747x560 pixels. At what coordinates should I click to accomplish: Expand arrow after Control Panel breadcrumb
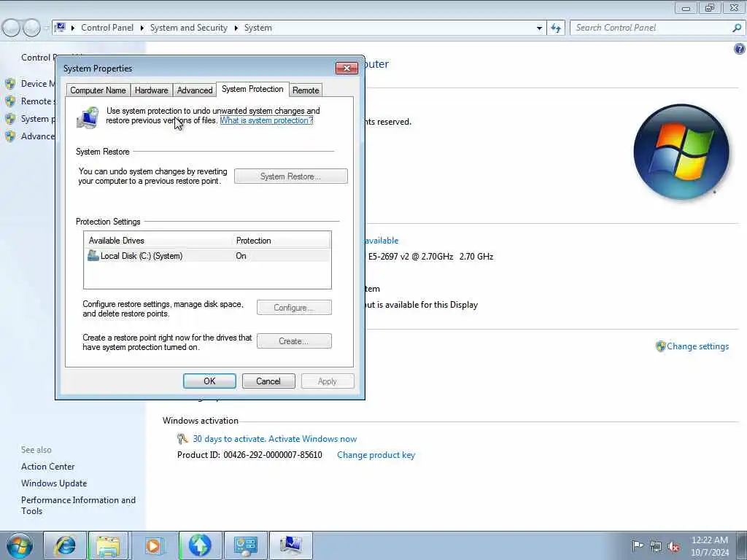pyautogui.click(x=142, y=28)
